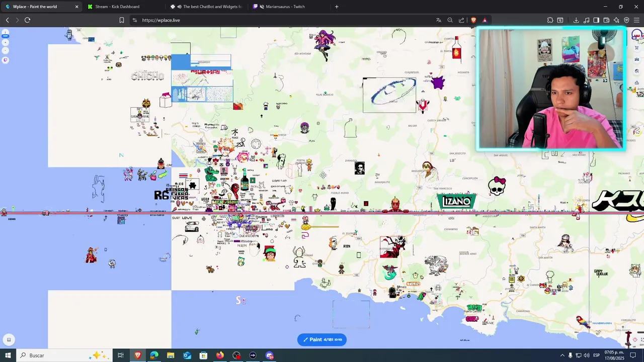Open Leo AI sparkle icon

tap(616, 20)
